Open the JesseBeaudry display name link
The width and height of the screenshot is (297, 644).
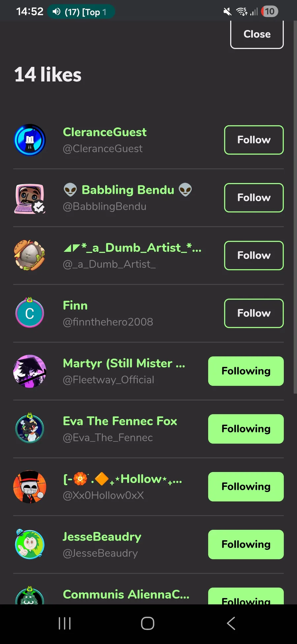click(x=102, y=537)
